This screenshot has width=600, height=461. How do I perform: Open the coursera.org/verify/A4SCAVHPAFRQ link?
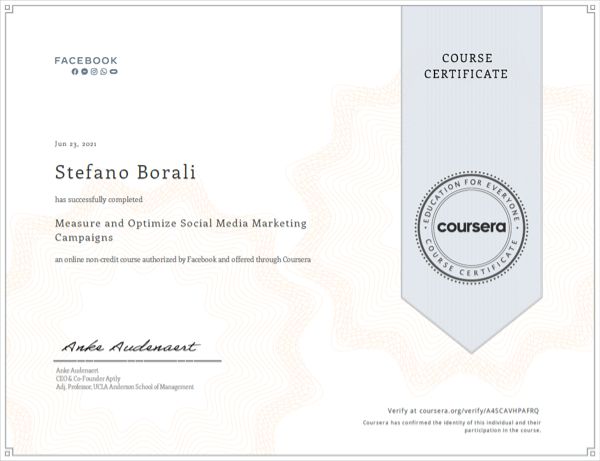click(479, 411)
